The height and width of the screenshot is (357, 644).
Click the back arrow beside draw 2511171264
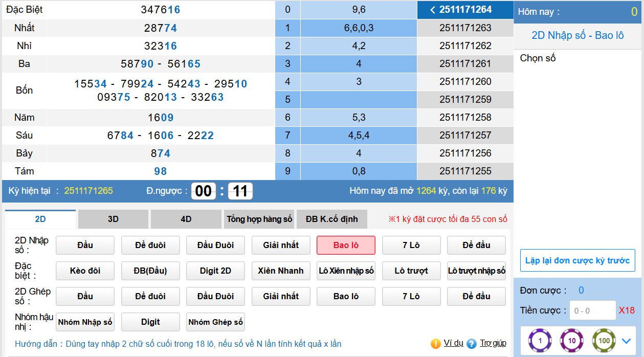[x=433, y=10]
